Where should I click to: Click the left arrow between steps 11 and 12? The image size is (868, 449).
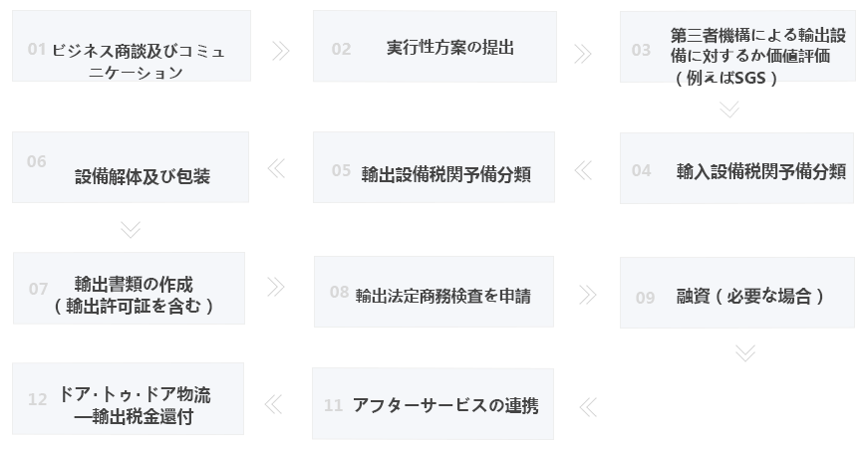point(273,404)
